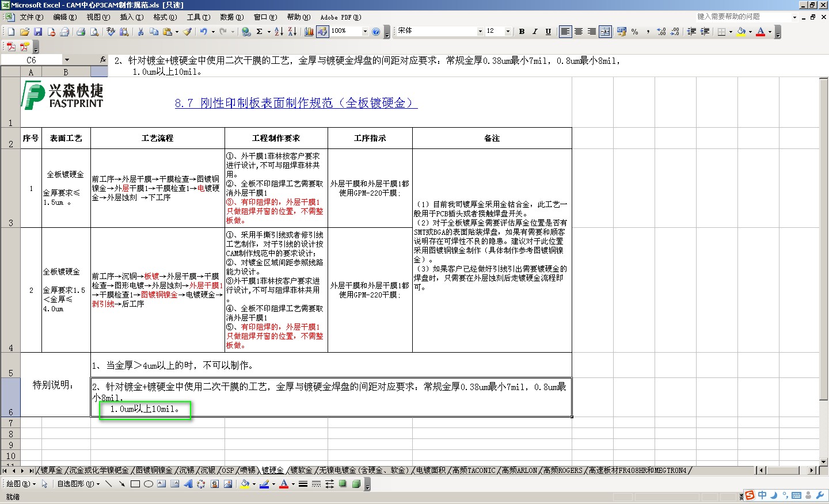Select the Arrow drawing tool

[121, 484]
